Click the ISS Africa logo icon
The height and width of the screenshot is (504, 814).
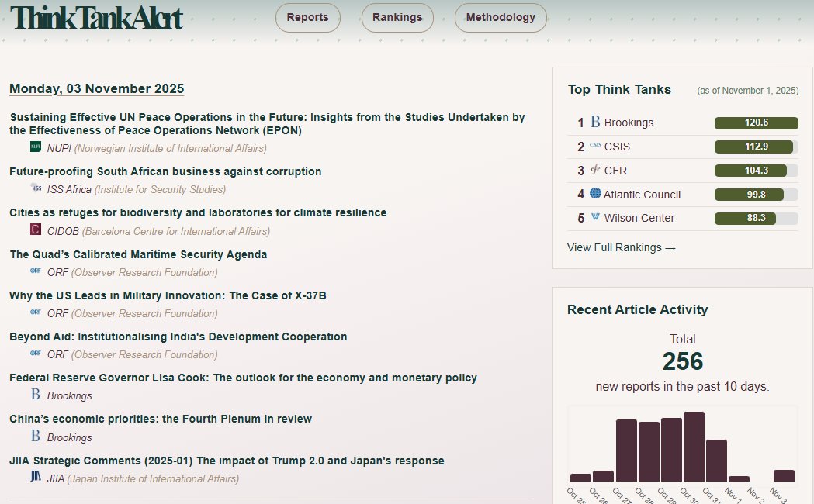click(35, 188)
